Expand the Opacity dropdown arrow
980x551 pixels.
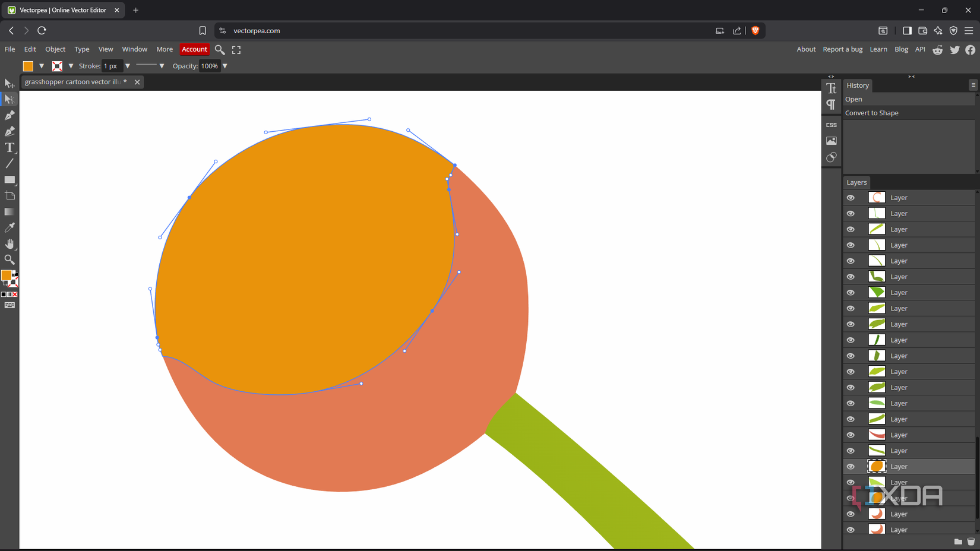point(225,66)
